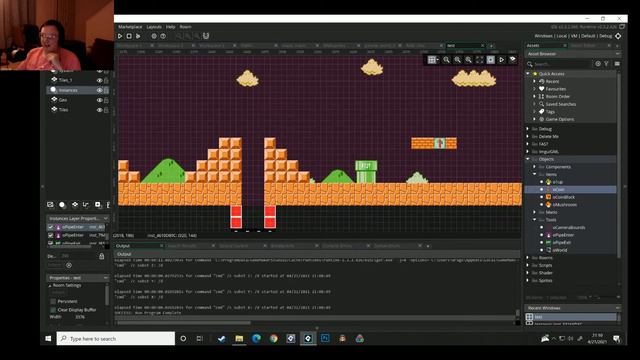Collapse the Instances Layer Properties panel
Viewport: 640px width, 360px height.
pos(106,218)
